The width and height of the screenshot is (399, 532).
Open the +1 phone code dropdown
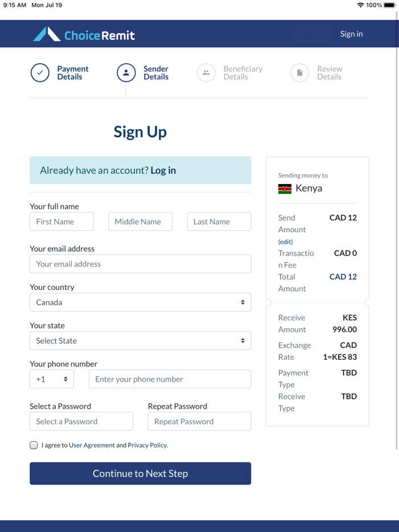(x=52, y=379)
